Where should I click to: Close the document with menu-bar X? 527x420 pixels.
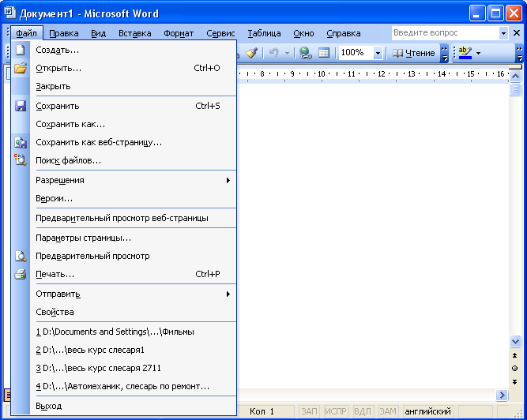point(517,33)
